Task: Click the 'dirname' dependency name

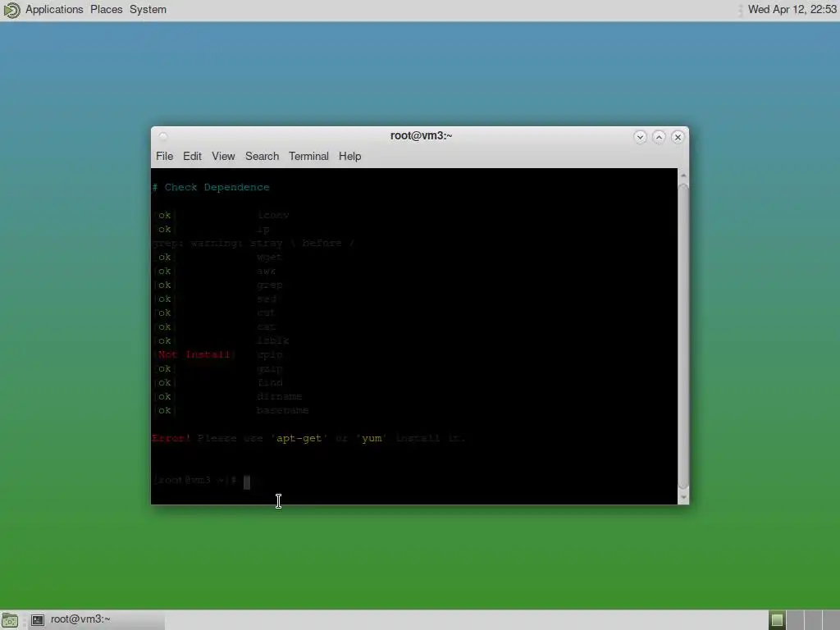Action: [x=279, y=396]
